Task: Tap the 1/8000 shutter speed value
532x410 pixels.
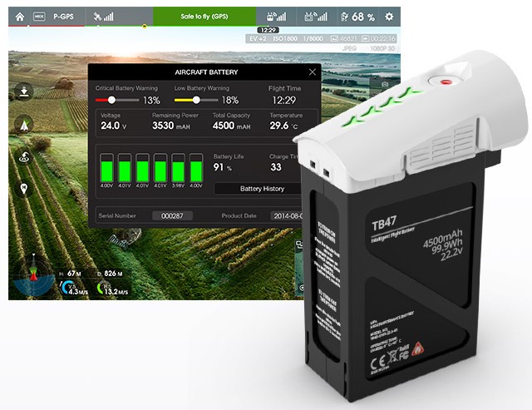Action: 313,39
